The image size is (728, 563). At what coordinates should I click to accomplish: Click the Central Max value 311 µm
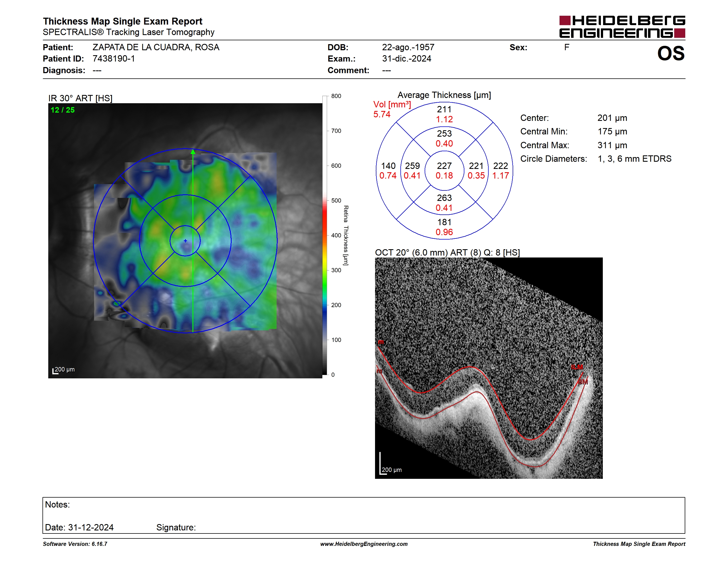click(x=612, y=145)
